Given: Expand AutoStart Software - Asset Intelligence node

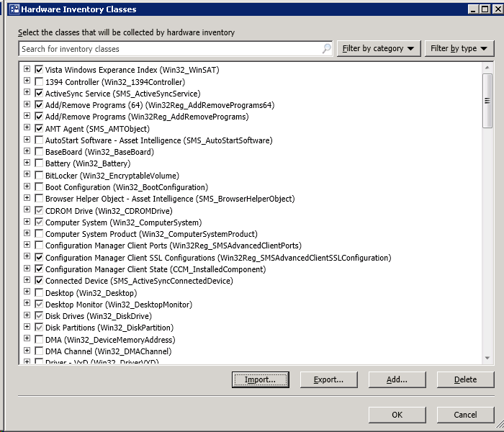Looking at the screenshot, I should (x=27, y=140).
